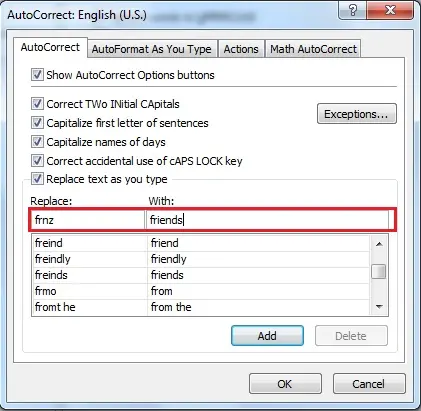Image resolution: width=421 pixels, height=411 pixels.
Task: Uncheck Correct TWo INitial CApitals
Action: tap(37, 104)
